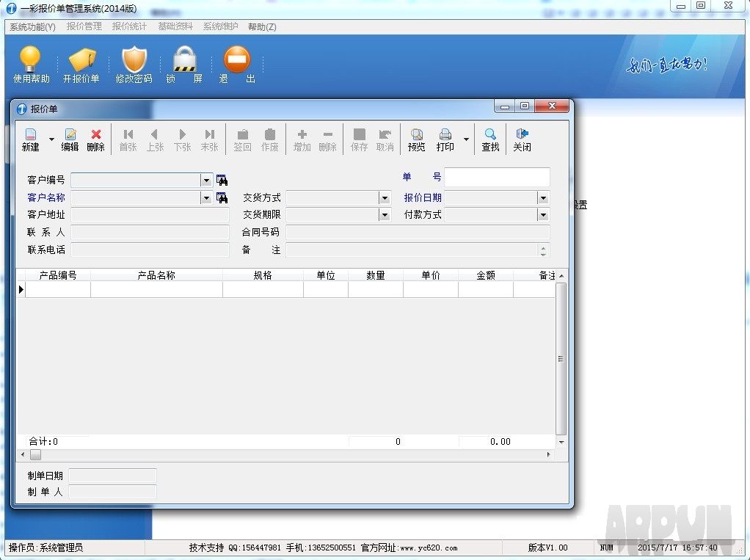
Task: Click the 金额 column header
Action: click(486, 275)
